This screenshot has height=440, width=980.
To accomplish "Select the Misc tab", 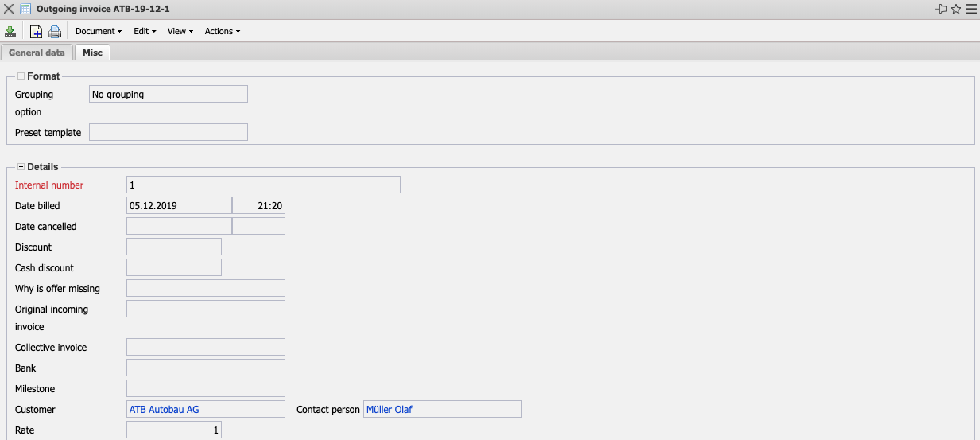I will [x=92, y=53].
